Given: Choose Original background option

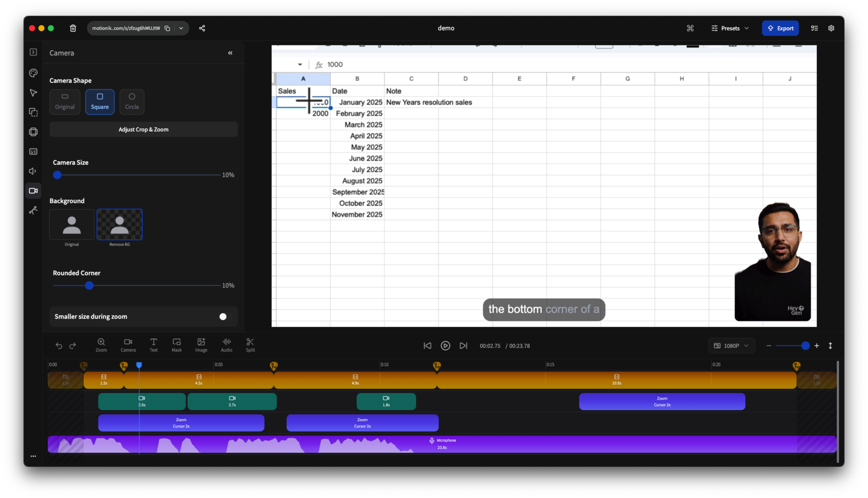Looking at the screenshot, I should click(72, 225).
